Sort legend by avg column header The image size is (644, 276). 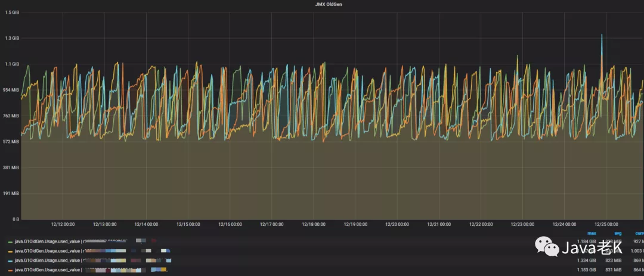coord(618,233)
